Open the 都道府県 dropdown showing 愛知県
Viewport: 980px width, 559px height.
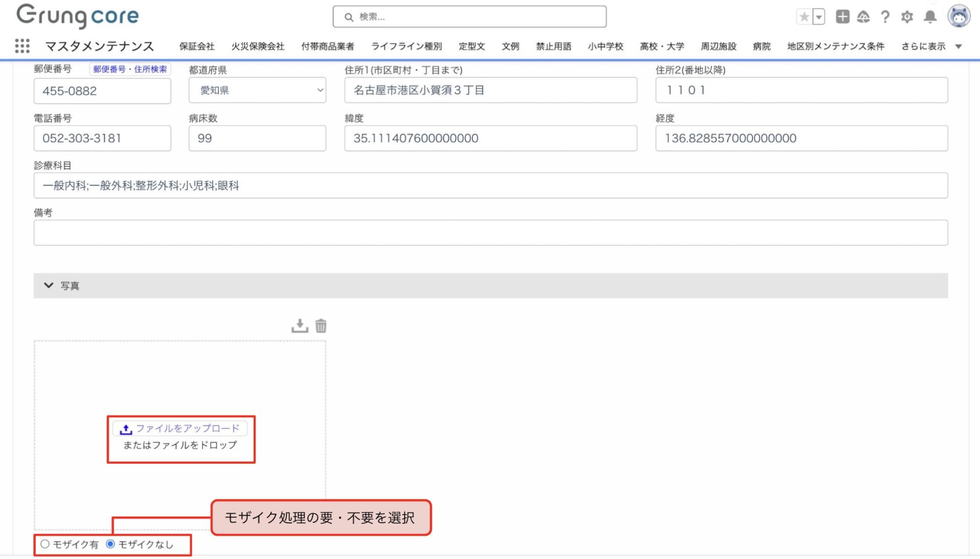[257, 90]
